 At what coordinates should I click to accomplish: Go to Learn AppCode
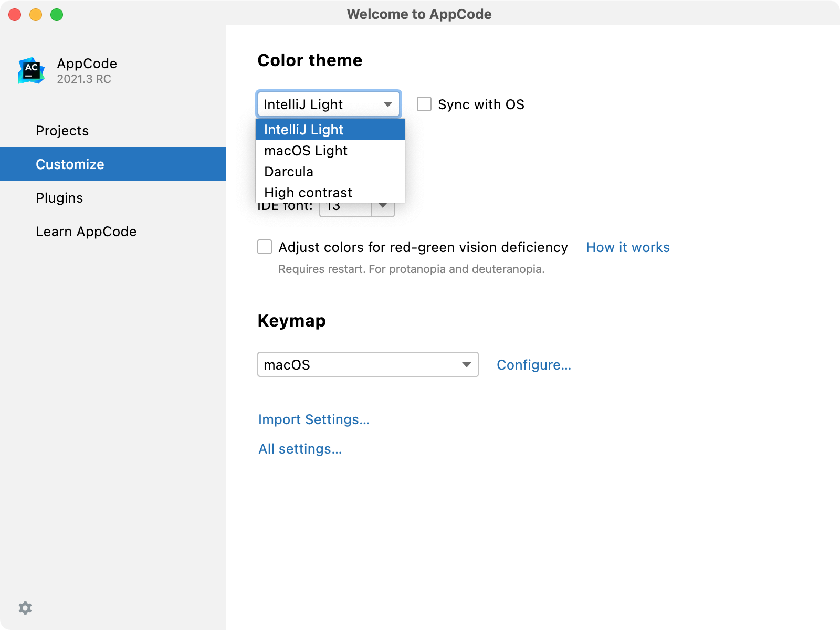tap(86, 232)
